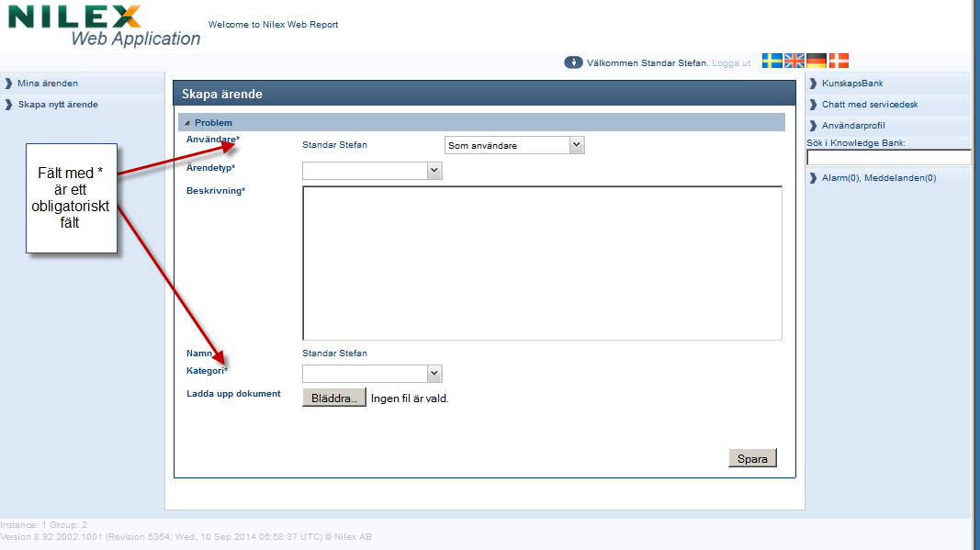Click the Welcome to Nilex Web Report text
This screenshot has height=550, width=980.
click(x=273, y=25)
